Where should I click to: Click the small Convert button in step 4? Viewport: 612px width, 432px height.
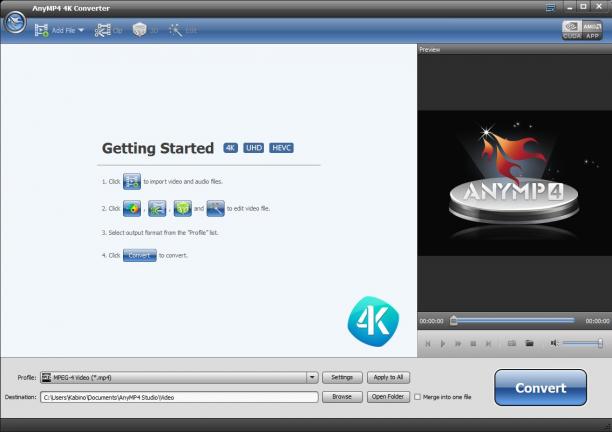click(140, 255)
